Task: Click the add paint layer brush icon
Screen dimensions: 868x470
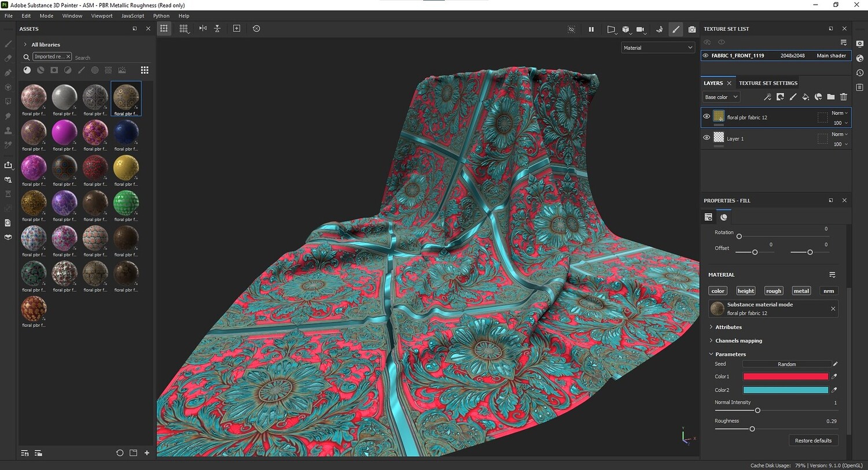Action: click(793, 97)
